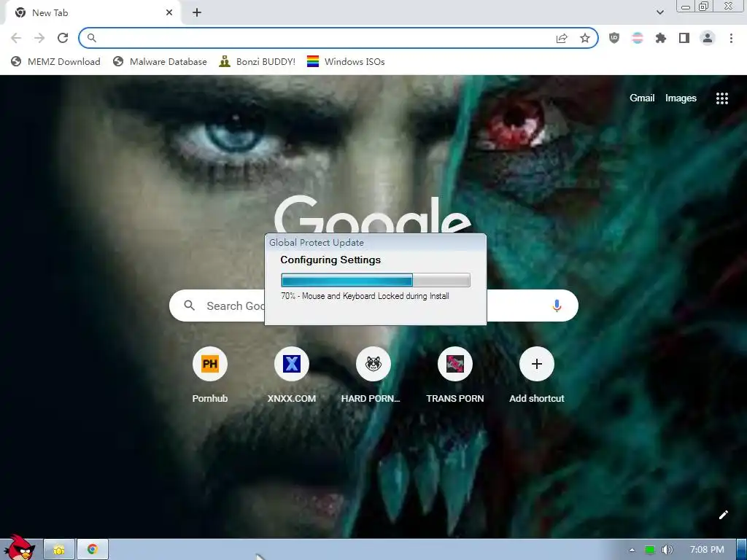The height and width of the screenshot is (560, 747).
Task: Open the Chrome three-dot menu
Action: pos(731,38)
